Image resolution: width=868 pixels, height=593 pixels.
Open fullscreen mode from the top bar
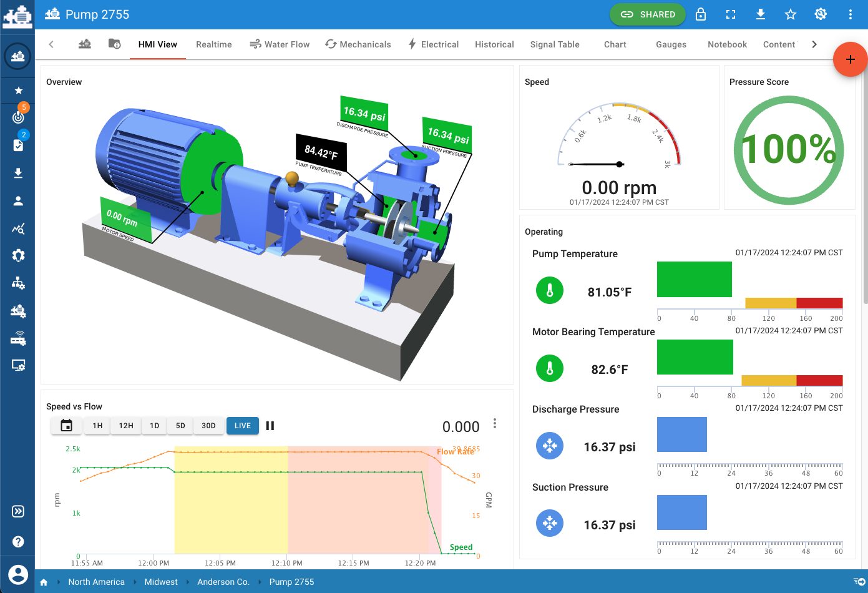[730, 14]
